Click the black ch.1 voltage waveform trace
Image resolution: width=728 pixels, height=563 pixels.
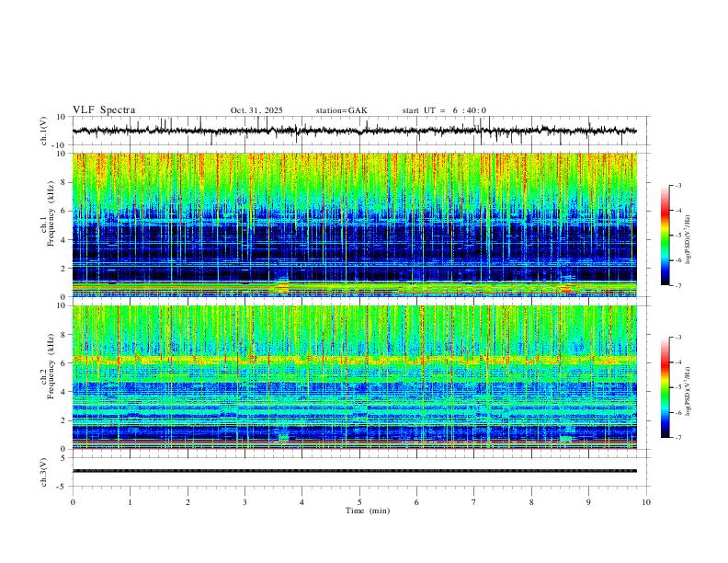[x=354, y=131]
